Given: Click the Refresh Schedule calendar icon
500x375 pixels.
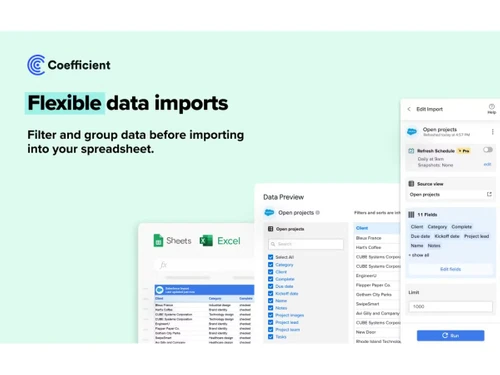Looking at the screenshot, I should click(411, 151).
